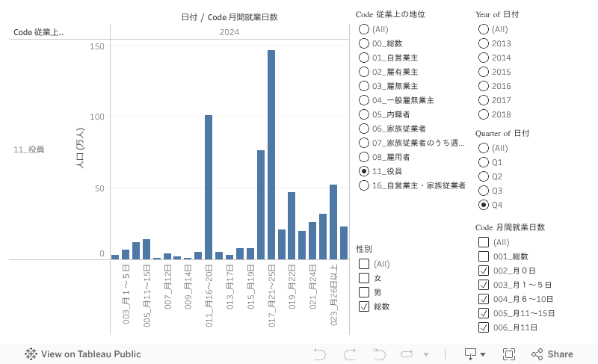598x364 pixels.
Task: Uncheck the 総数 gender checkbox
Action: pyautogui.click(x=364, y=306)
